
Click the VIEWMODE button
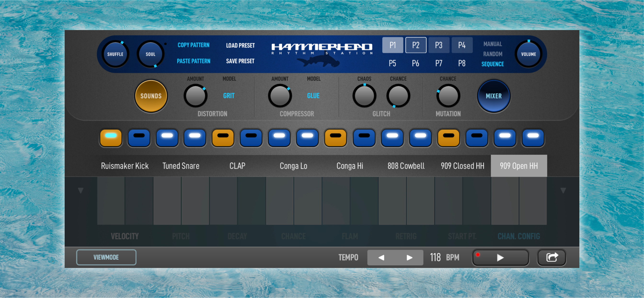106,257
